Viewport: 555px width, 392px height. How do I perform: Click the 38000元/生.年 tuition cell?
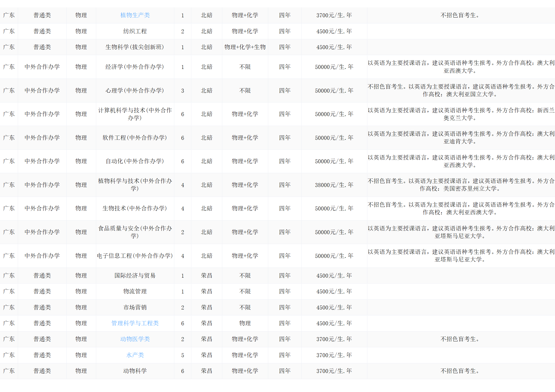(x=334, y=185)
